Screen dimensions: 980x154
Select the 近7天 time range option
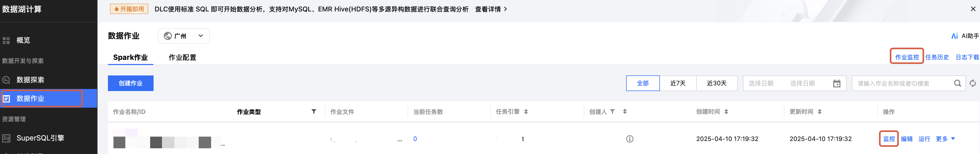pyautogui.click(x=678, y=83)
